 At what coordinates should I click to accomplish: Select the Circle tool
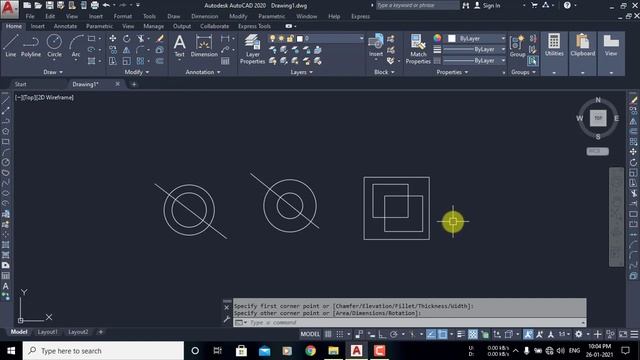click(x=54, y=46)
